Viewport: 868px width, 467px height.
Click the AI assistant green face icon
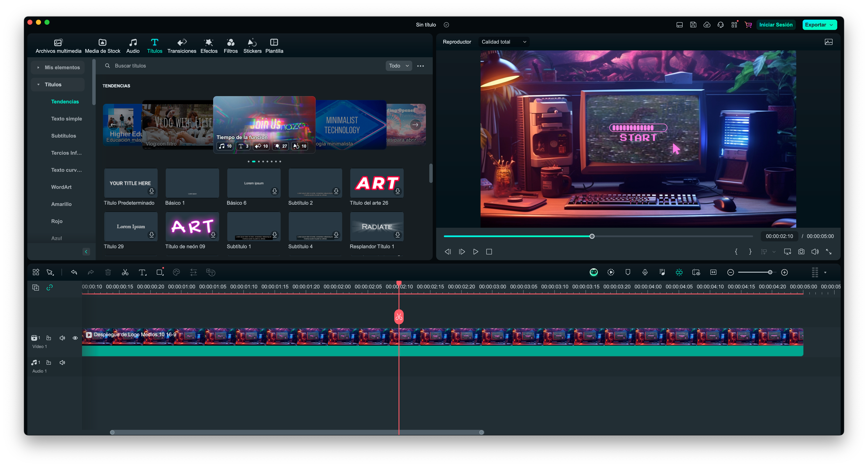[593, 272]
